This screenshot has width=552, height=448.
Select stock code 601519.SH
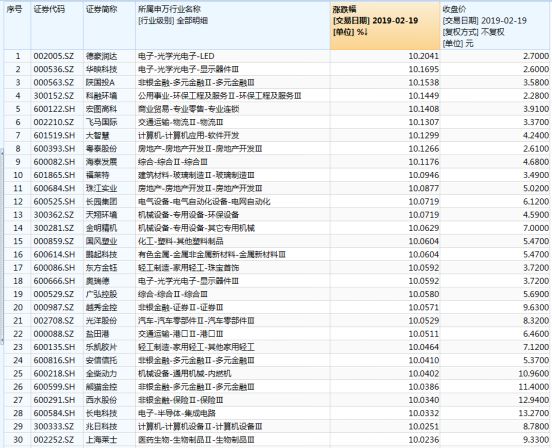point(55,135)
